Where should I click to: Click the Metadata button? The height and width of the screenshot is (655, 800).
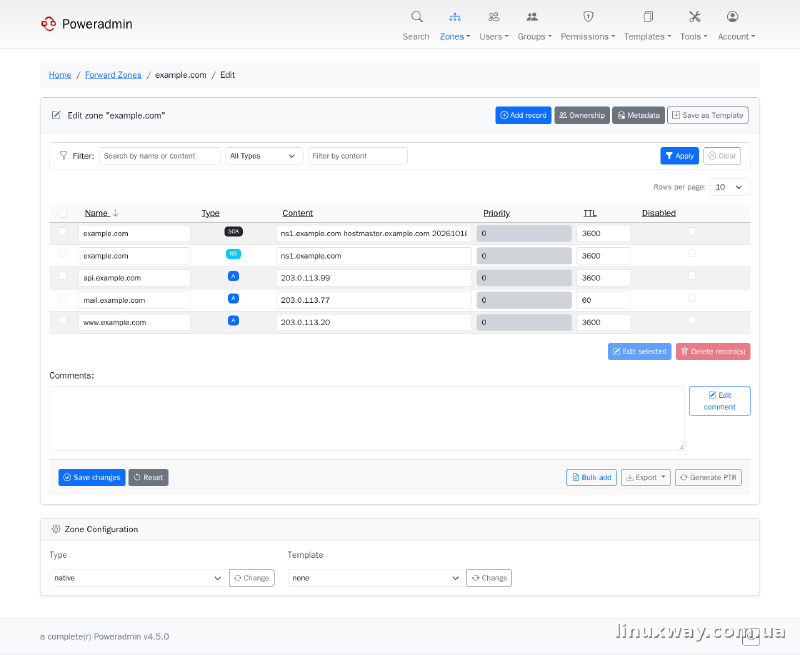[x=639, y=115]
